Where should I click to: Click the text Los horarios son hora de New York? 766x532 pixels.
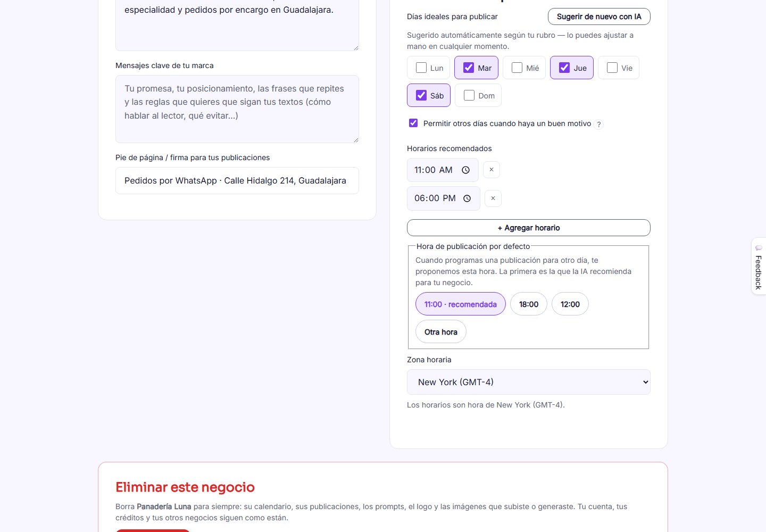tap(486, 405)
